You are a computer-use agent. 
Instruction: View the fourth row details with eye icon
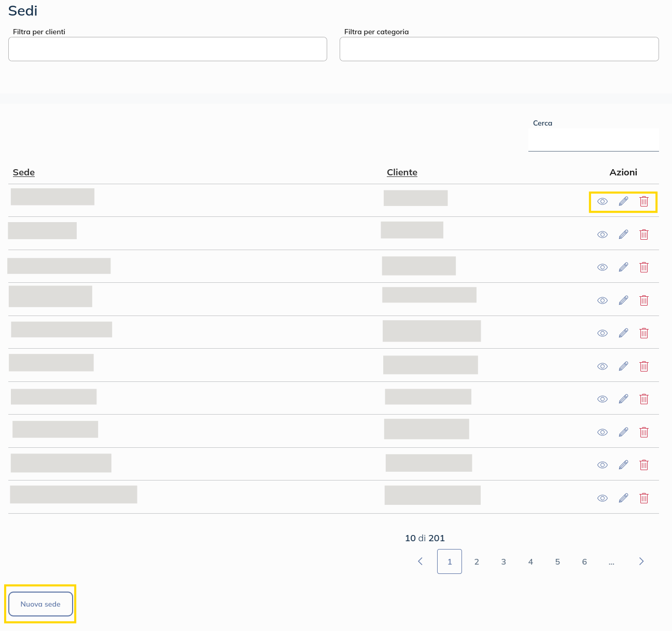click(602, 300)
